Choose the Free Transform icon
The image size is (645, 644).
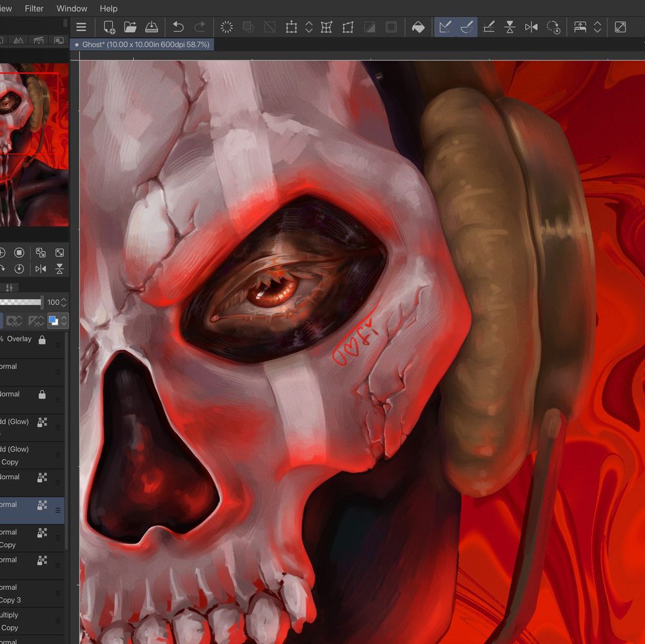click(348, 27)
